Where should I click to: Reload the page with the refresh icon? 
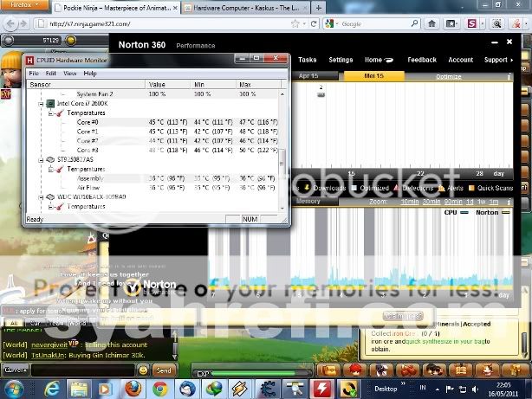[x=314, y=23]
